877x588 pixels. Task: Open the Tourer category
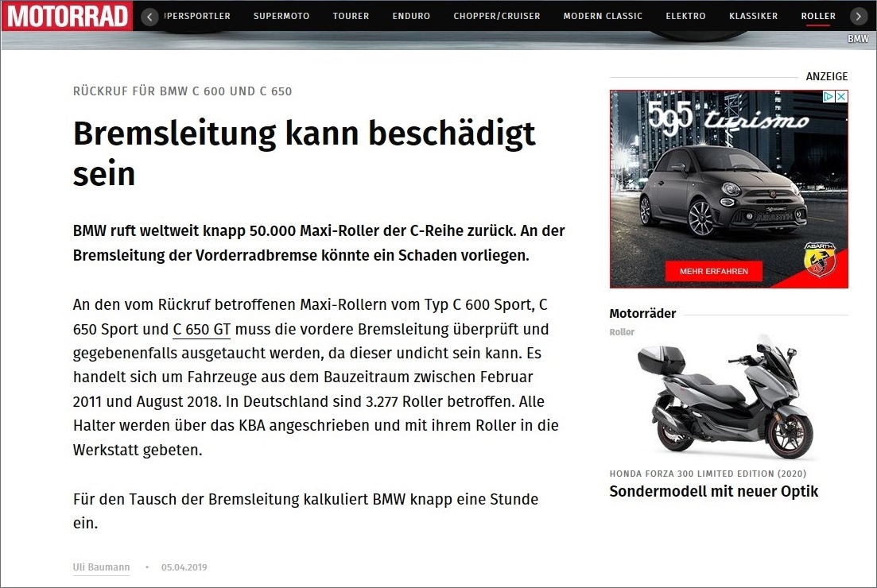351,16
